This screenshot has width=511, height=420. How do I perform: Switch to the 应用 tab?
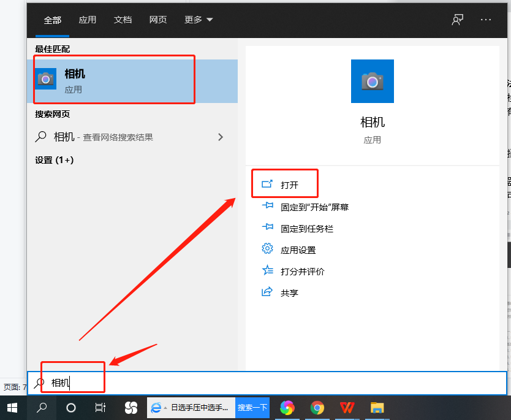coord(88,20)
